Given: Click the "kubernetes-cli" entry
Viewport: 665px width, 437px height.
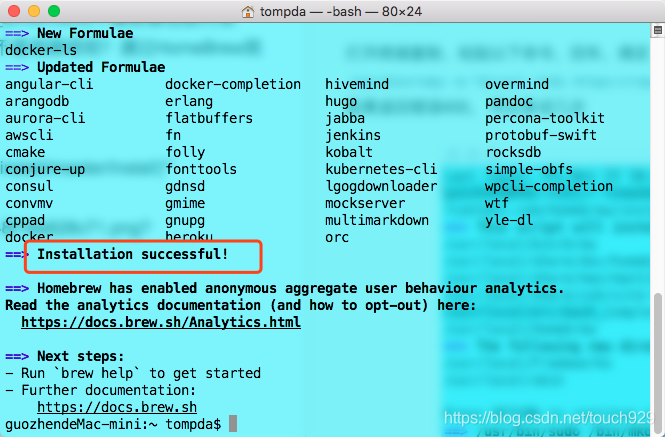Looking at the screenshot, I should pyautogui.click(x=381, y=169).
